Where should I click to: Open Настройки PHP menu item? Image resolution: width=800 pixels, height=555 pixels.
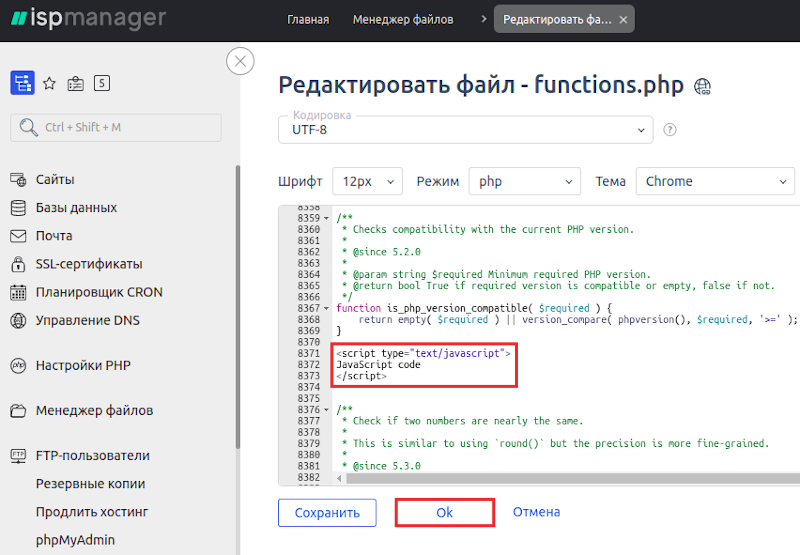tap(83, 366)
